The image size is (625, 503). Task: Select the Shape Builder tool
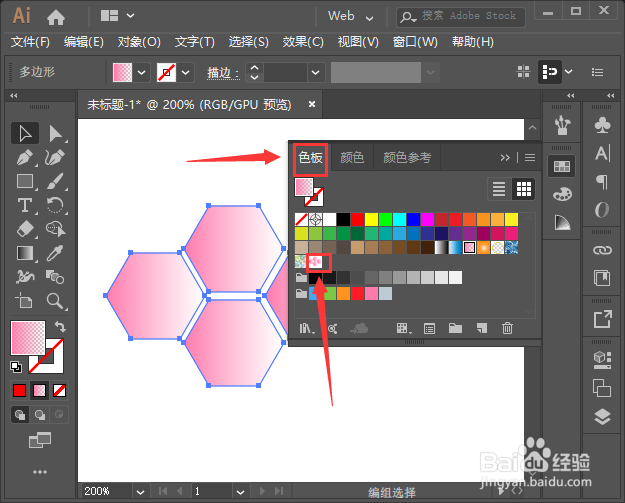coord(55,229)
